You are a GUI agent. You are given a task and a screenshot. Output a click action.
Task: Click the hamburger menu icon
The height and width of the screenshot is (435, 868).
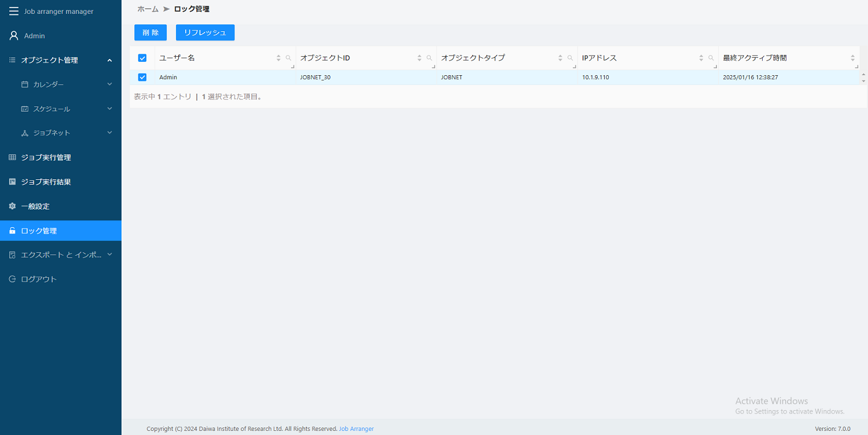coord(14,12)
